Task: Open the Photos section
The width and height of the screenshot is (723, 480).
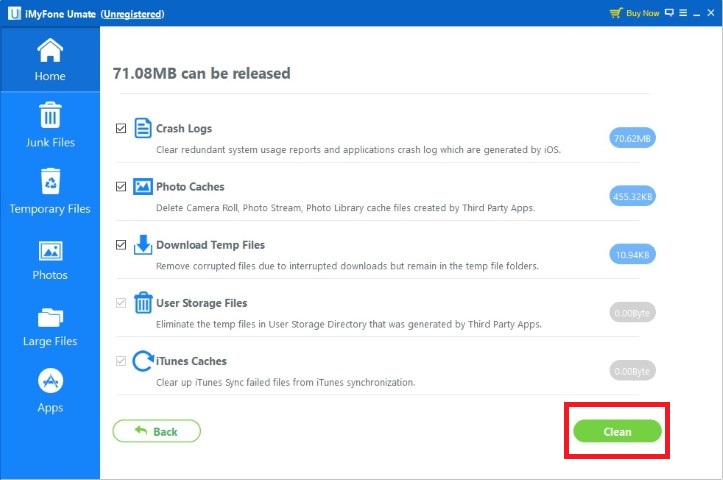Action: coord(50,261)
